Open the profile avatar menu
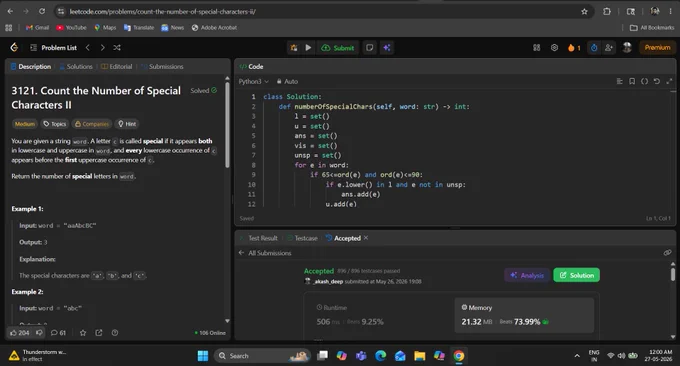This screenshot has height=366, width=680. point(627,48)
